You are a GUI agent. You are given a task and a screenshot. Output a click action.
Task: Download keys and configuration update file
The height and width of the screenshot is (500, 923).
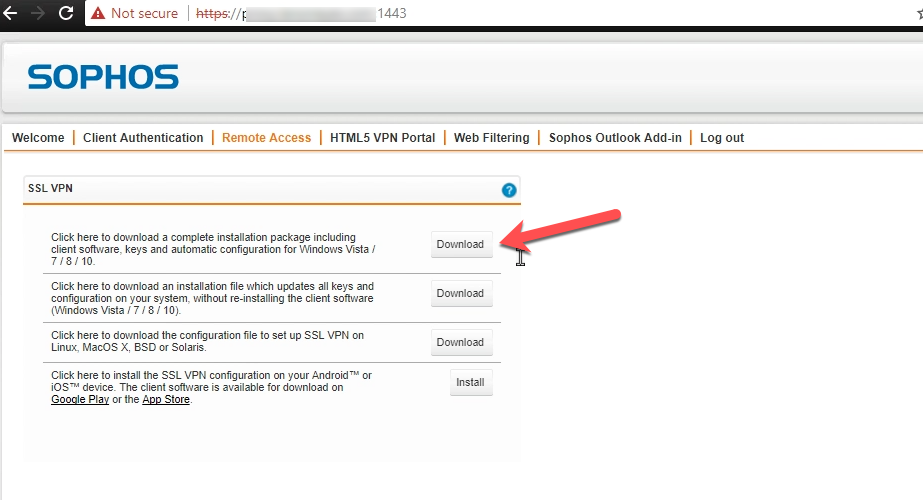461,293
